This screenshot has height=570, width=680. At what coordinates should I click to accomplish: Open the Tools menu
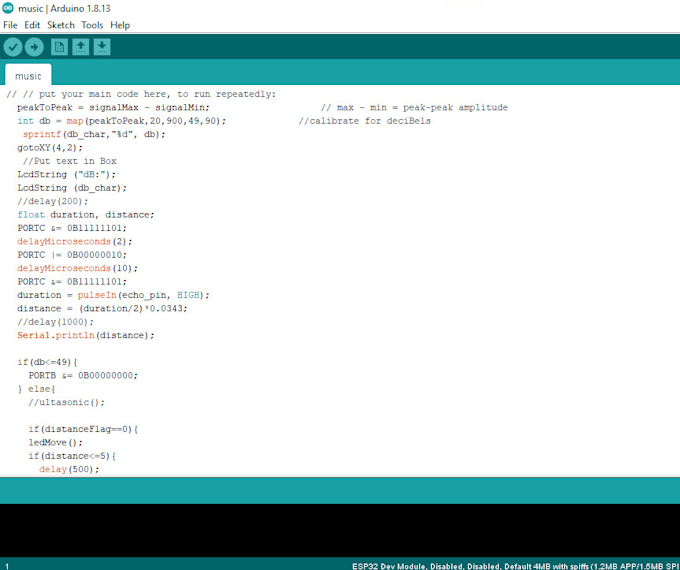92,25
